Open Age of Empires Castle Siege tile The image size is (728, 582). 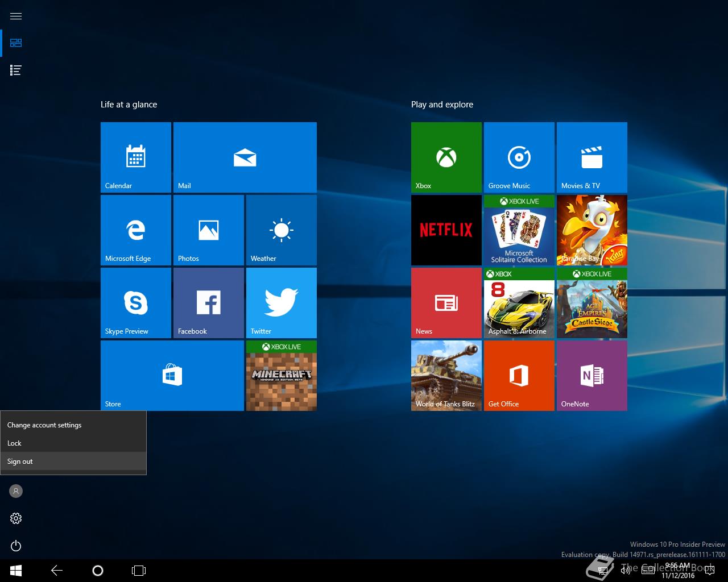pyautogui.click(x=592, y=303)
